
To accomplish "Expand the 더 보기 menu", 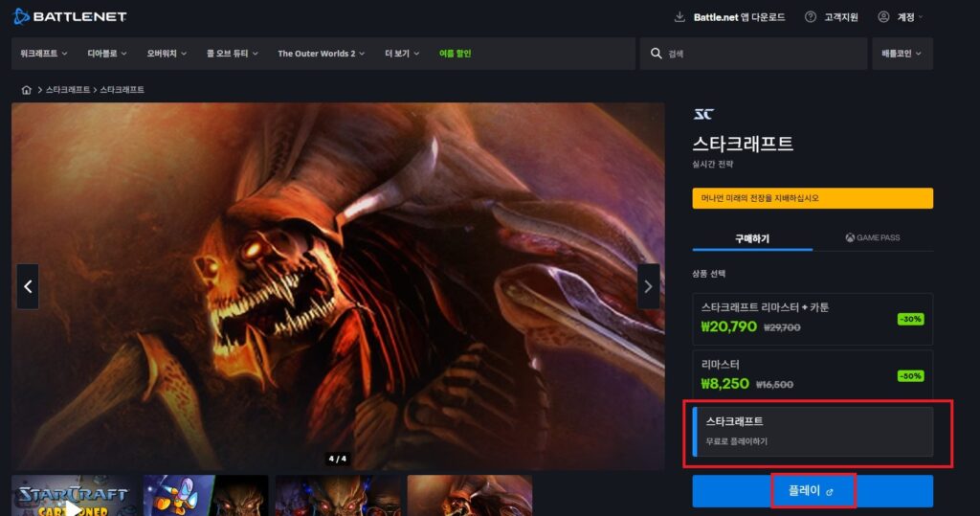I will pyautogui.click(x=401, y=54).
